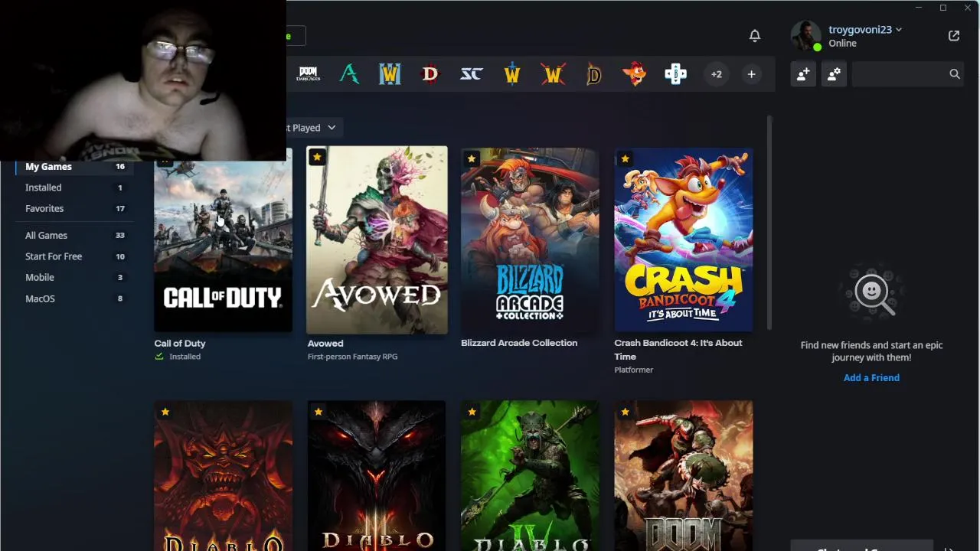Open the Blizzard Arcade gamepad favorites bar icon
980x551 pixels.
675,74
